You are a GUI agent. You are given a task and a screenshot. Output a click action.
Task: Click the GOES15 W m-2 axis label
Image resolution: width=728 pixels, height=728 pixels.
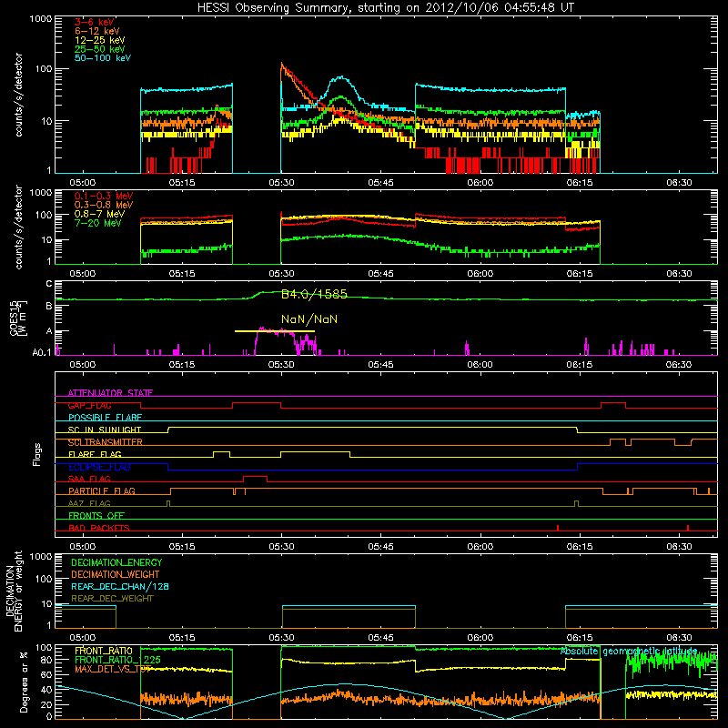18,318
